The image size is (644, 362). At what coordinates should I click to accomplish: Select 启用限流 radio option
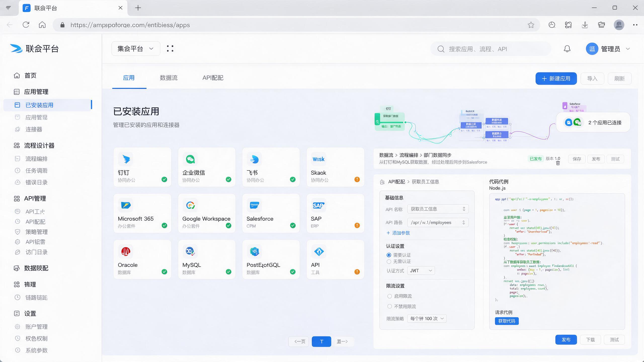(390, 296)
